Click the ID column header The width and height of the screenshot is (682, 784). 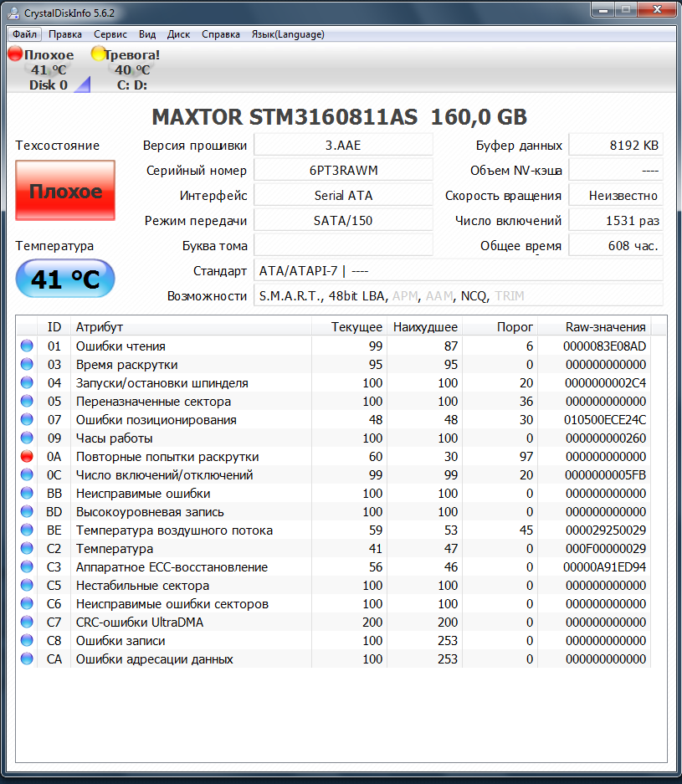(x=54, y=327)
